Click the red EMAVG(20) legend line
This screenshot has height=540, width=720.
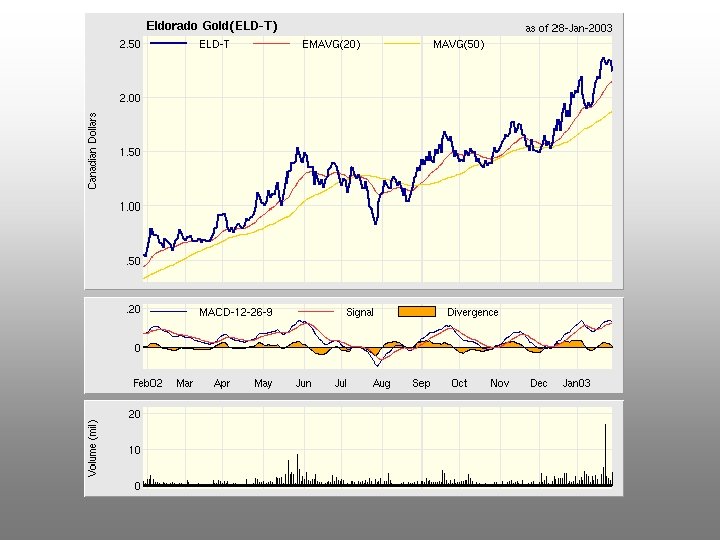[x=271, y=44]
